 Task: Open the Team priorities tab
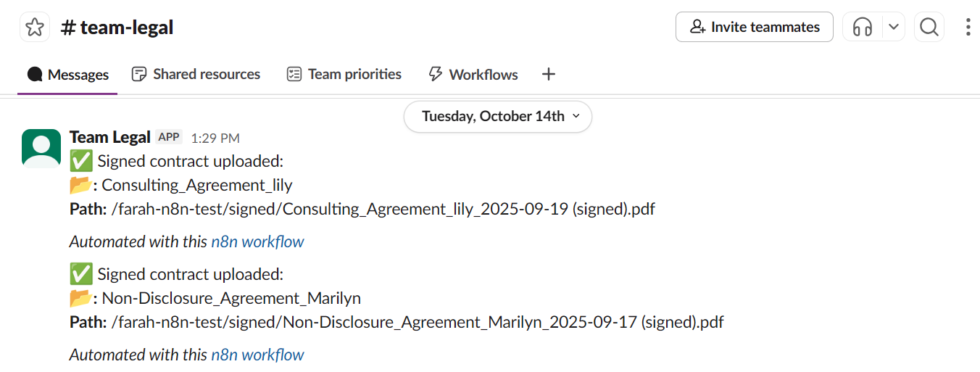click(x=344, y=75)
